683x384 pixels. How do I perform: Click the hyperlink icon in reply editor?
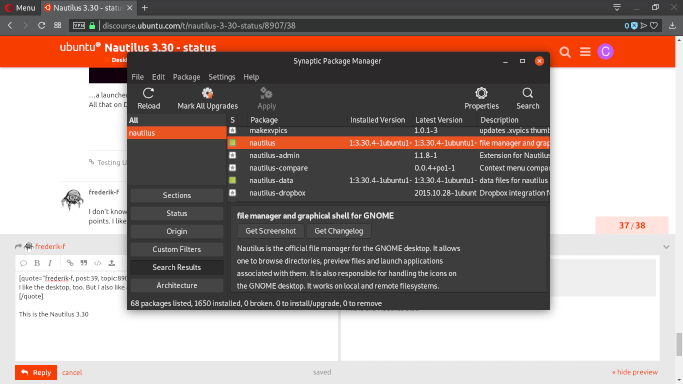coord(70,263)
